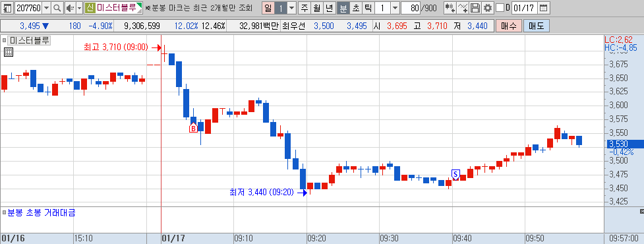Click the add line indicator icon
The height and width of the screenshot is (244, 644).
tap(463, 7)
